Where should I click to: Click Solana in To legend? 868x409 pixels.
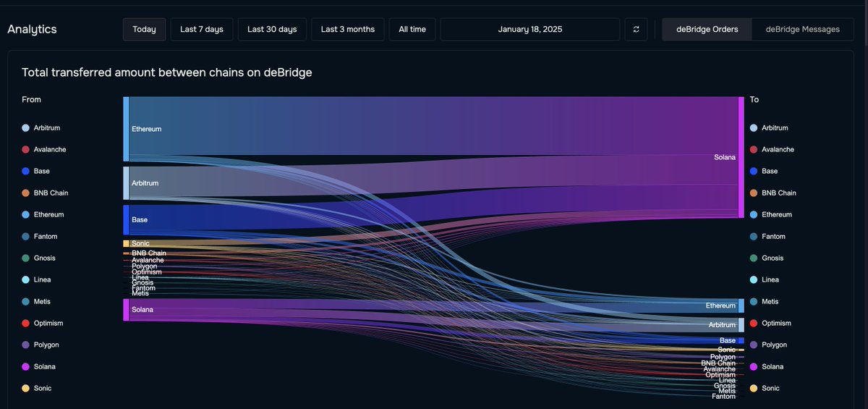pos(767,367)
